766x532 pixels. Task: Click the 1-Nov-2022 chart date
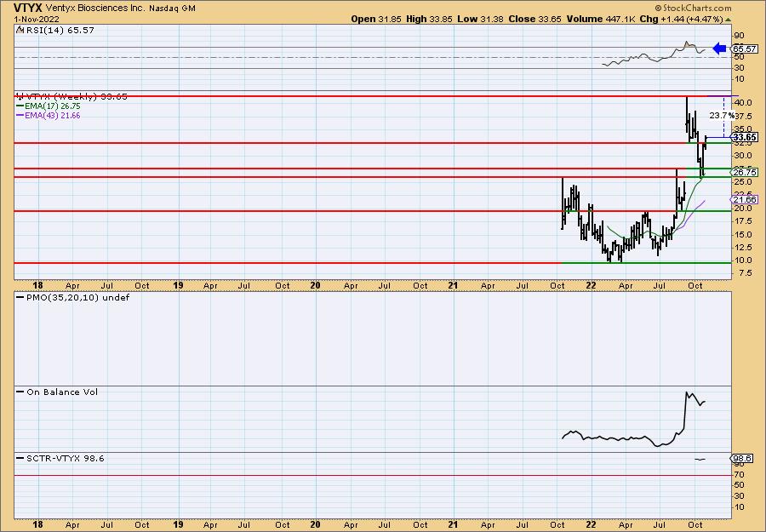click(x=37, y=19)
